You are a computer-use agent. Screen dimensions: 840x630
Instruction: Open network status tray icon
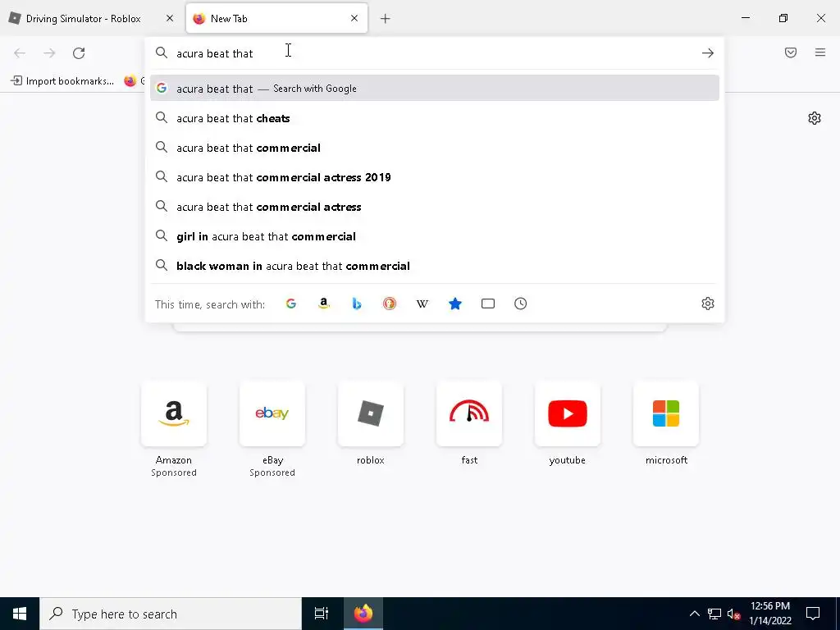(714, 614)
